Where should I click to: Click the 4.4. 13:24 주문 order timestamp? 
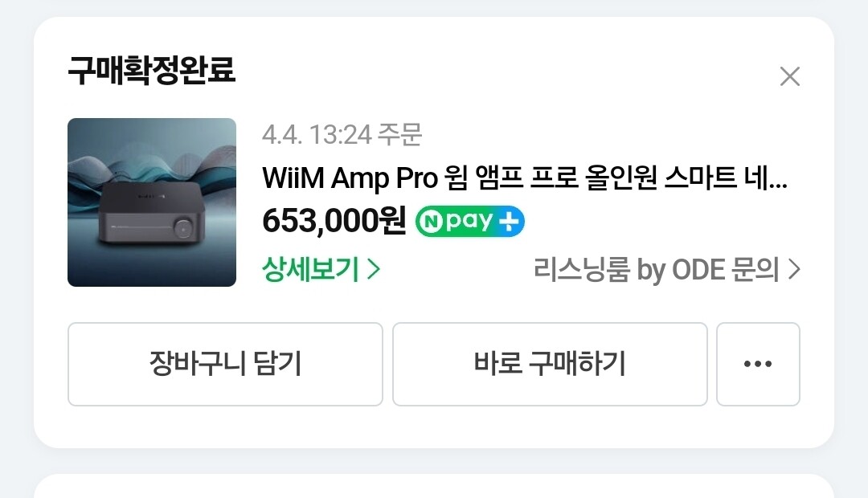tap(342, 134)
